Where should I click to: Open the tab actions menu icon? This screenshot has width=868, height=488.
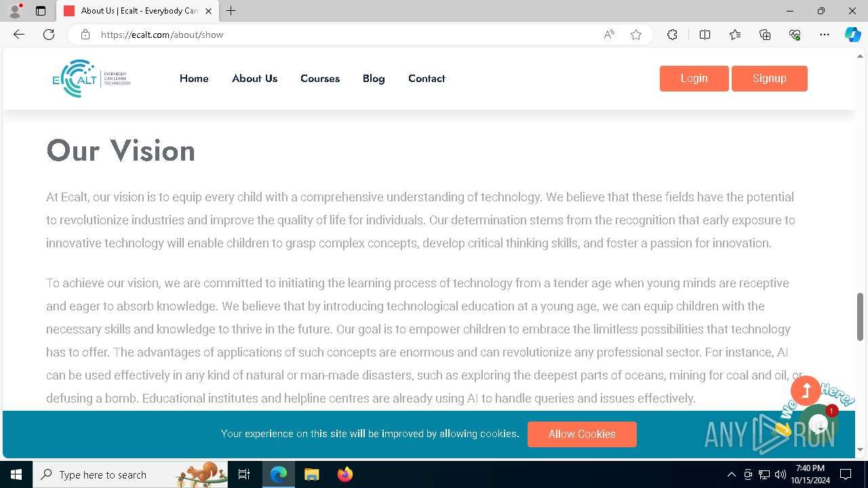pyautogui.click(x=41, y=11)
